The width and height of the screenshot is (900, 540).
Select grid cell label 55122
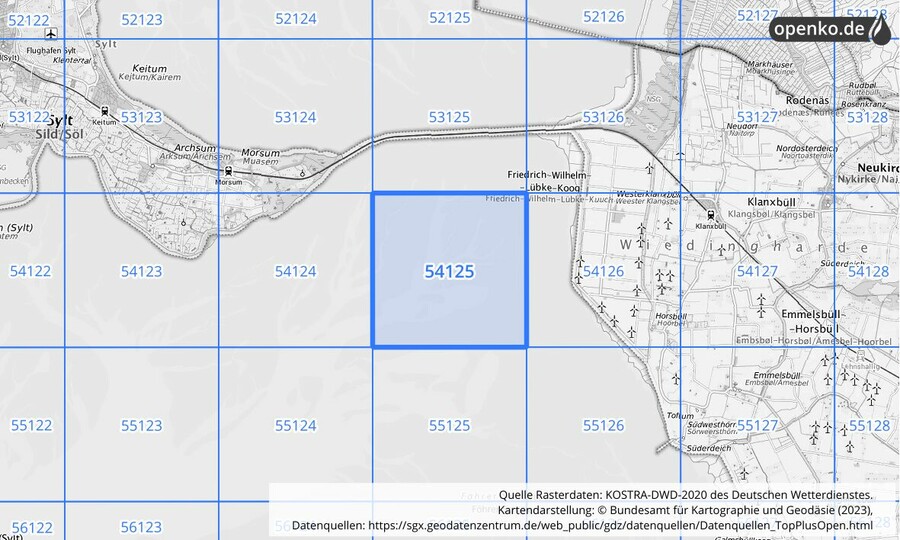[31, 425]
